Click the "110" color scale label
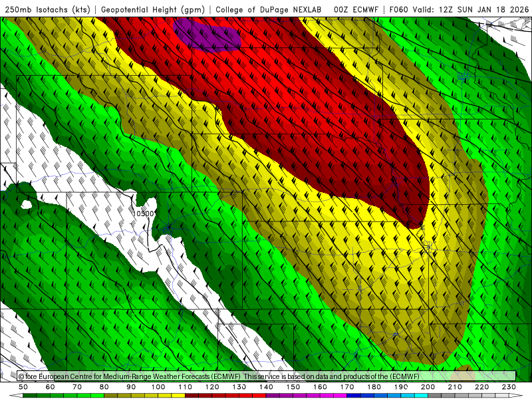Viewport: 532px width, 399px height. [x=186, y=387]
